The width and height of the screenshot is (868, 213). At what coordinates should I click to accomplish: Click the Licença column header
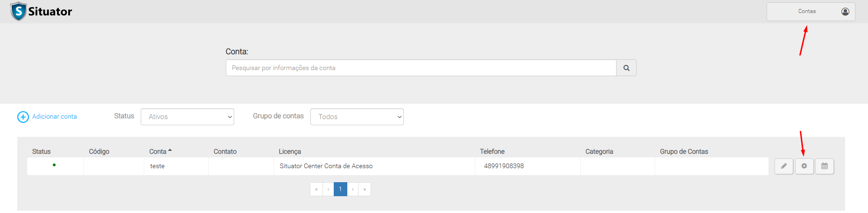coord(290,151)
